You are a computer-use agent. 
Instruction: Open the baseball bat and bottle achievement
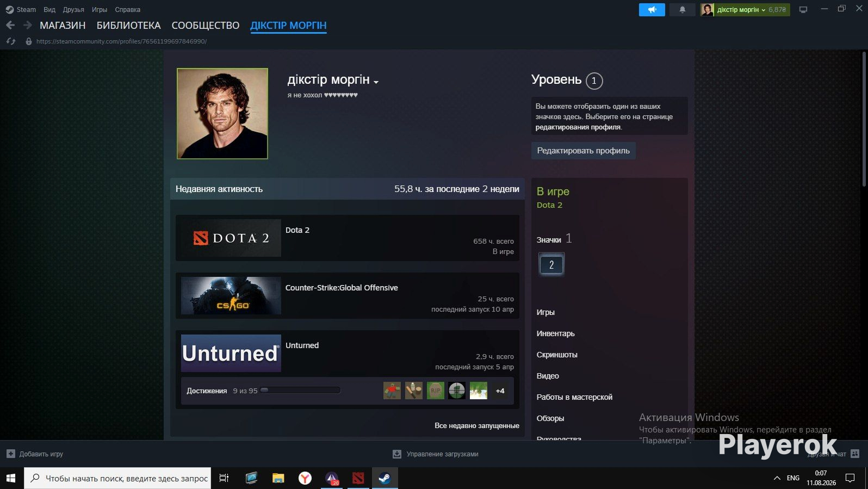coord(413,391)
